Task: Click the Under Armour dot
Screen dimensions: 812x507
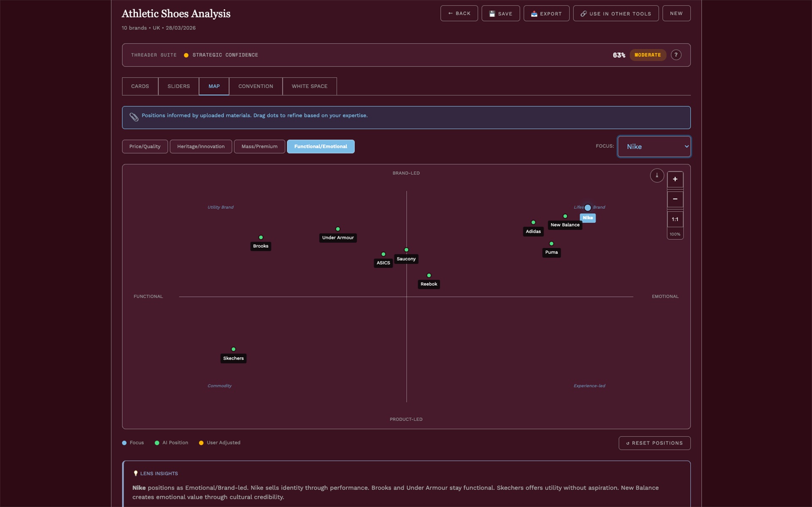Action: tap(338, 229)
